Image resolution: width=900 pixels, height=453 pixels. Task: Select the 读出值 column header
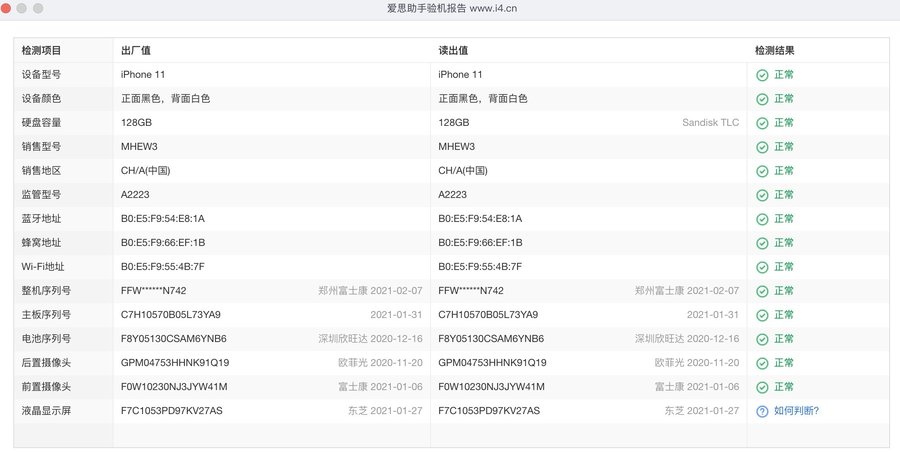pos(454,50)
